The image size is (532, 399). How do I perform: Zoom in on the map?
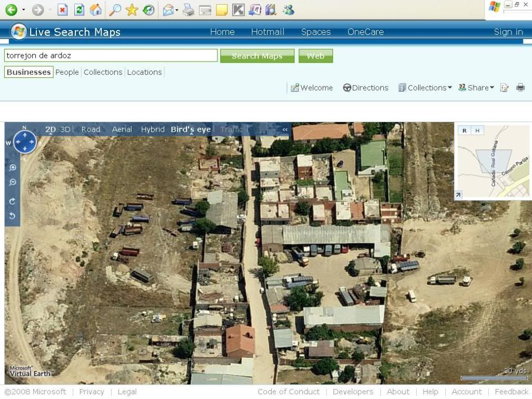13,168
